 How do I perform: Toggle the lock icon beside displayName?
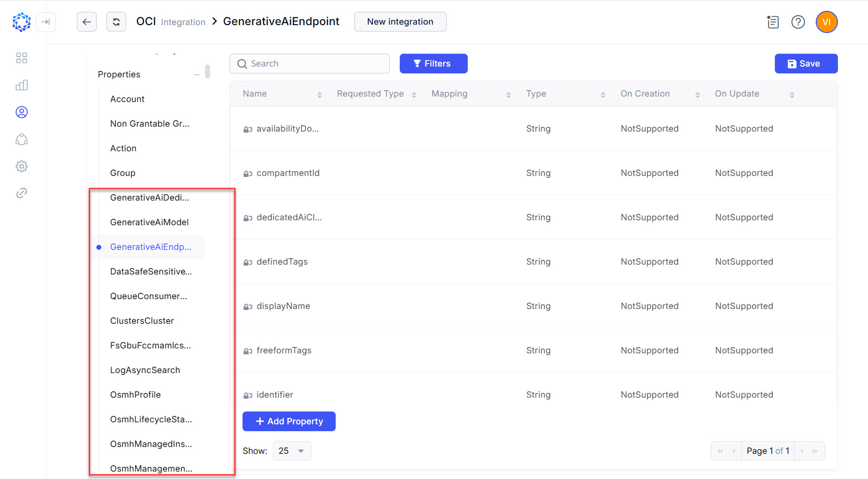point(247,307)
